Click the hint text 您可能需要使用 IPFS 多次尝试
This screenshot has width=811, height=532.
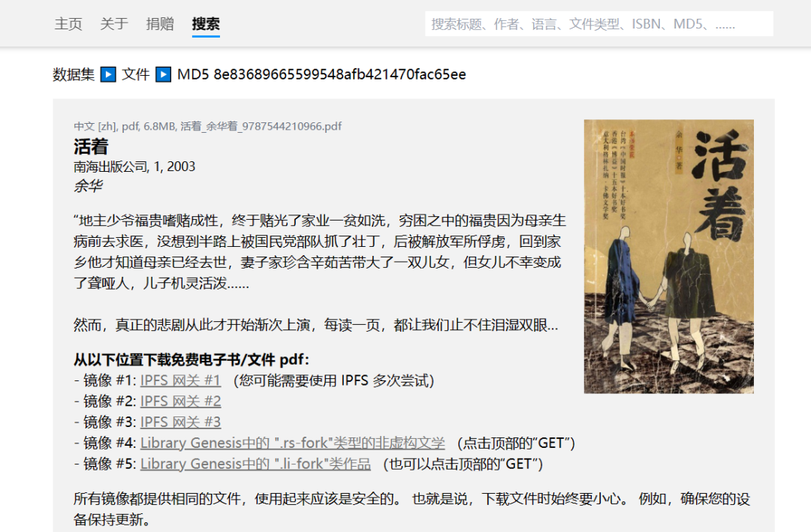click(x=333, y=380)
